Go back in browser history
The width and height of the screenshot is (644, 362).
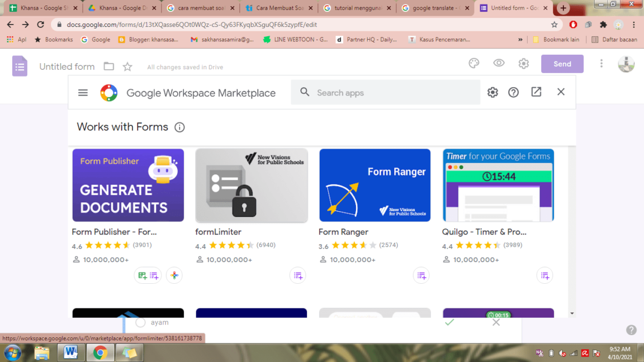click(x=10, y=25)
